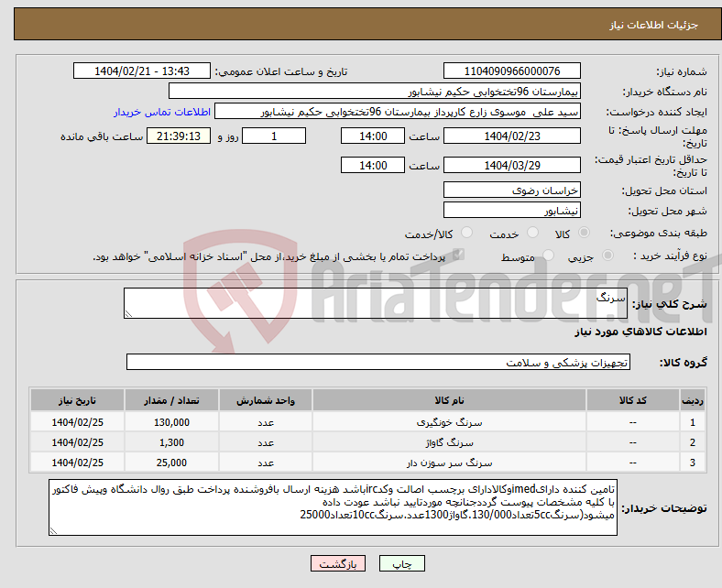Image resolution: width=722 pixels, height=588 pixels.
Task: Toggle the treasury bonds payment checkbox
Action: coord(458,255)
